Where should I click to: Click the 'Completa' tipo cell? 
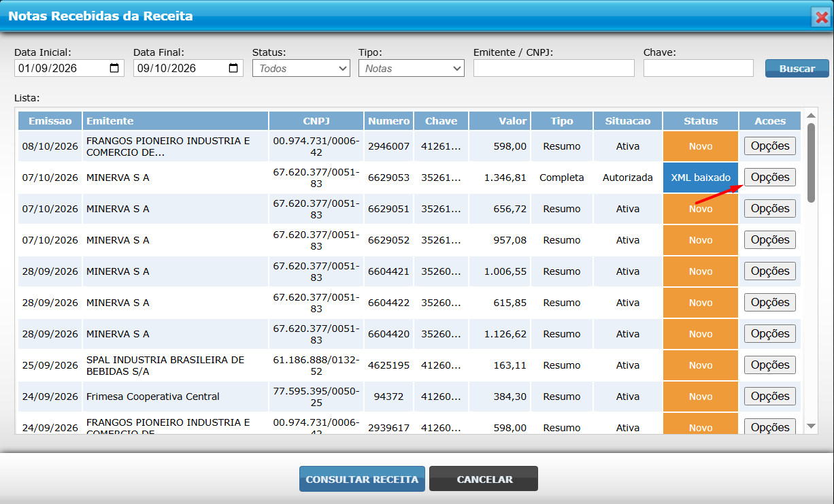pyautogui.click(x=562, y=178)
